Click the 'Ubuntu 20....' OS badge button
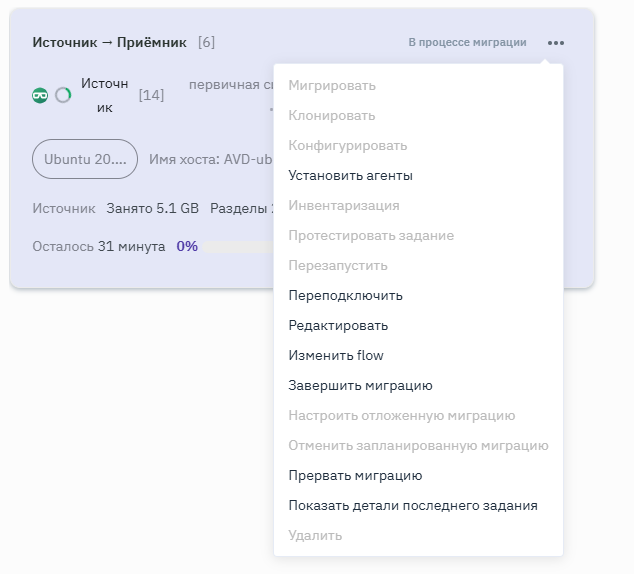The image size is (634, 574). pyautogui.click(x=85, y=159)
